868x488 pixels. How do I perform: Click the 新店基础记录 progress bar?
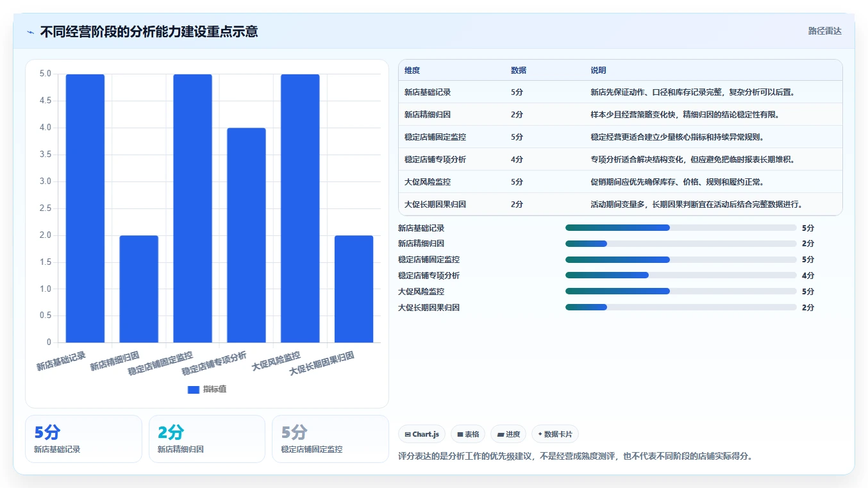click(681, 228)
